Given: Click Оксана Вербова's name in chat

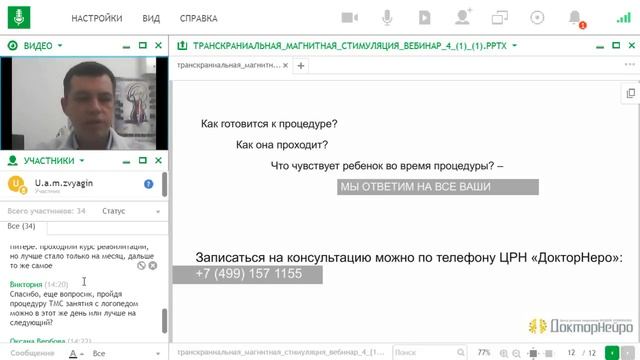Looking at the screenshot, I should click(x=38, y=340).
